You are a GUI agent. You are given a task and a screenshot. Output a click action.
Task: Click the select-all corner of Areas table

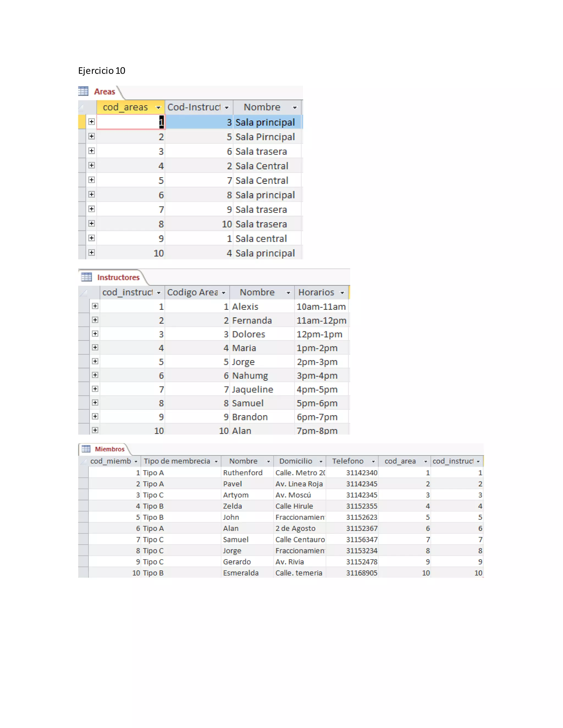click(x=82, y=107)
